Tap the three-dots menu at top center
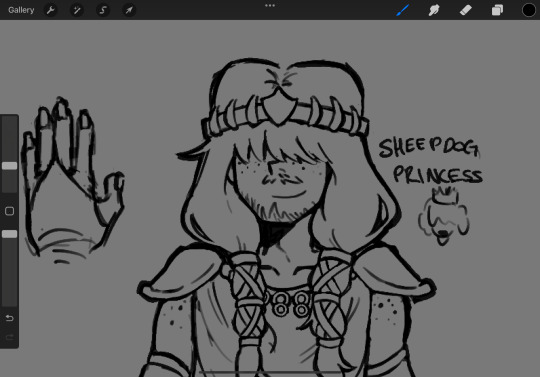 pyautogui.click(x=270, y=6)
